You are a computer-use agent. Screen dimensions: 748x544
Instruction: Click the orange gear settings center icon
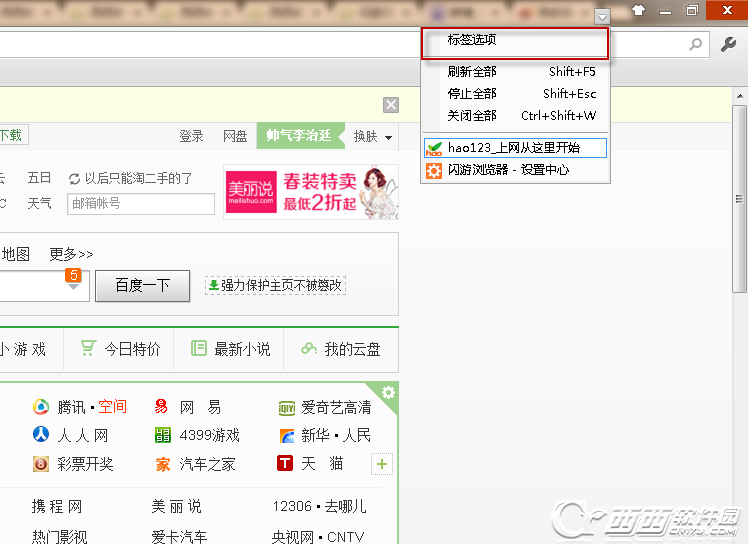(x=434, y=170)
